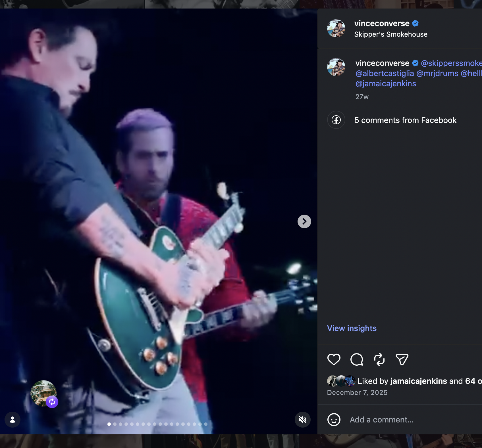Open the @skipperssmoke mention
The width and height of the screenshot is (482, 448).
tap(451, 63)
